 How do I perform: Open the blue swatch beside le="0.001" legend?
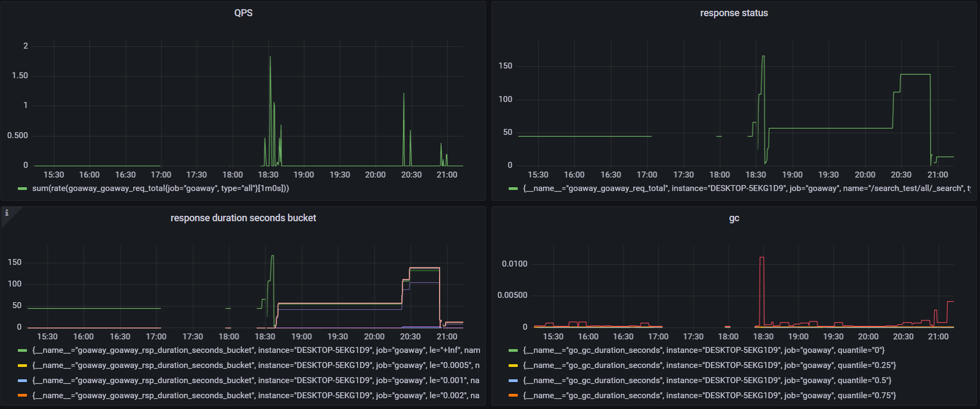(x=22, y=381)
